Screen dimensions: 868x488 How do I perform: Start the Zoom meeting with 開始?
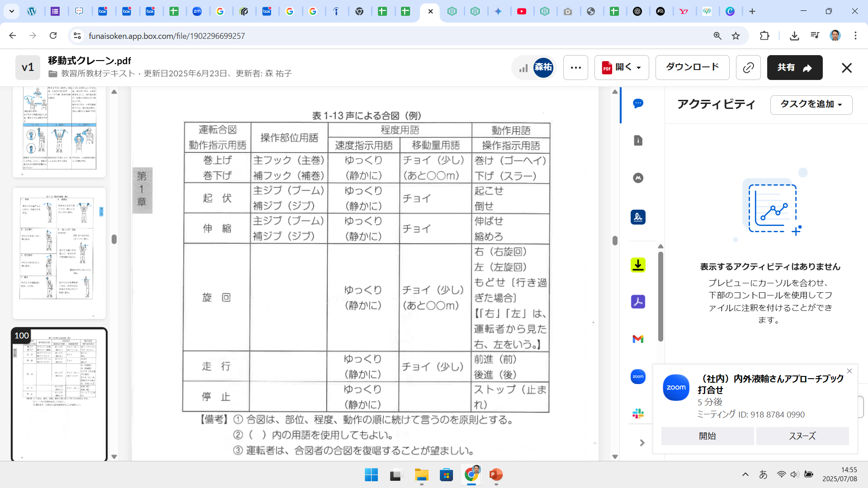coord(707,436)
